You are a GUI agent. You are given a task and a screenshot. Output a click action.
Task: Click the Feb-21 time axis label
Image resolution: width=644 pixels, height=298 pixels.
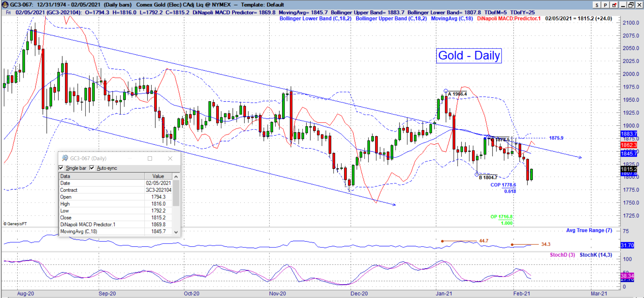click(x=522, y=294)
